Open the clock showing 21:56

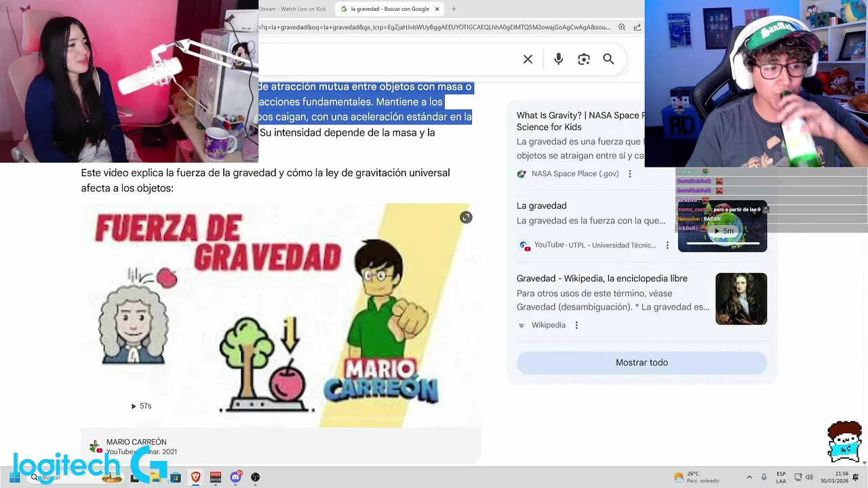tap(834, 477)
